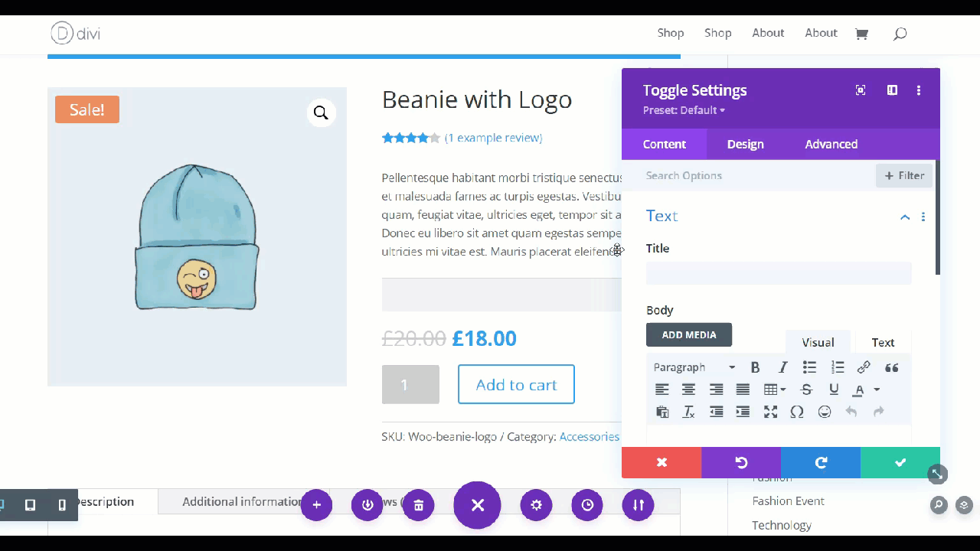Open the special character omega icon
This screenshot has width=980, height=551.
pyautogui.click(x=797, y=412)
